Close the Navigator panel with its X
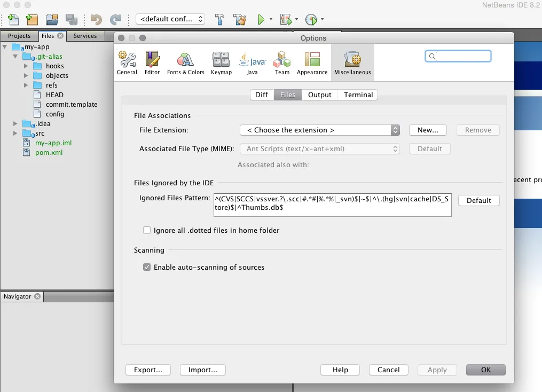 (37, 296)
